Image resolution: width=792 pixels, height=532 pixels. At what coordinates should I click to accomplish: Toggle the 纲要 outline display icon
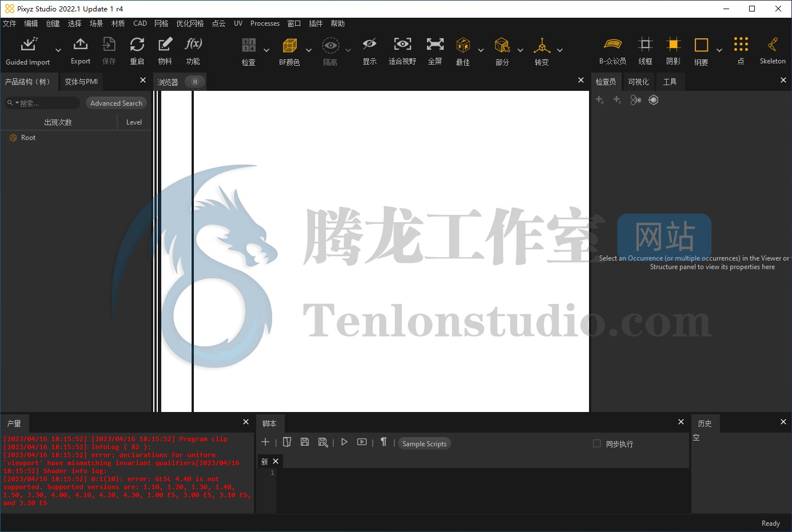(702, 45)
